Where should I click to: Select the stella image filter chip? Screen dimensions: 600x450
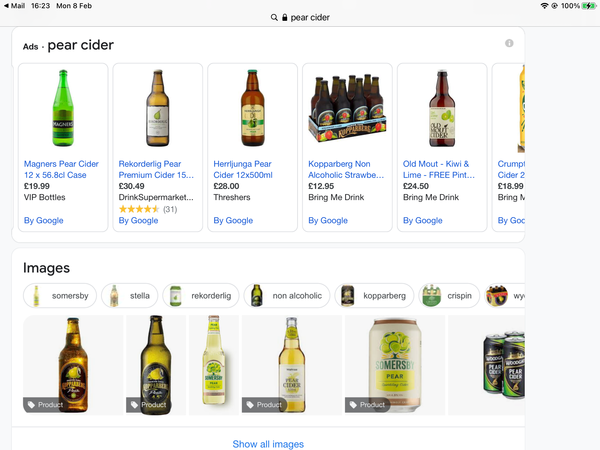tap(129, 296)
